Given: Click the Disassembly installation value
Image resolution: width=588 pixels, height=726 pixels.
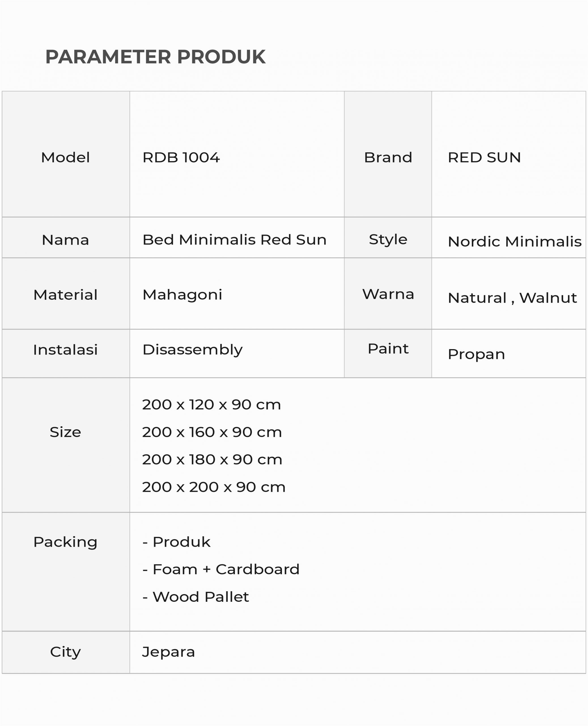Looking at the screenshot, I should pos(192,350).
